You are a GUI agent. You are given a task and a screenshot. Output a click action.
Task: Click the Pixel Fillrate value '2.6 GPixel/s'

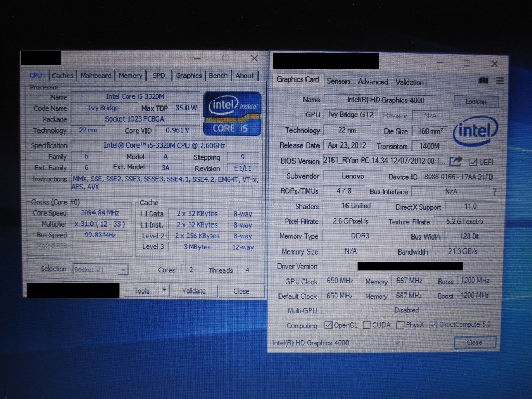(x=350, y=221)
